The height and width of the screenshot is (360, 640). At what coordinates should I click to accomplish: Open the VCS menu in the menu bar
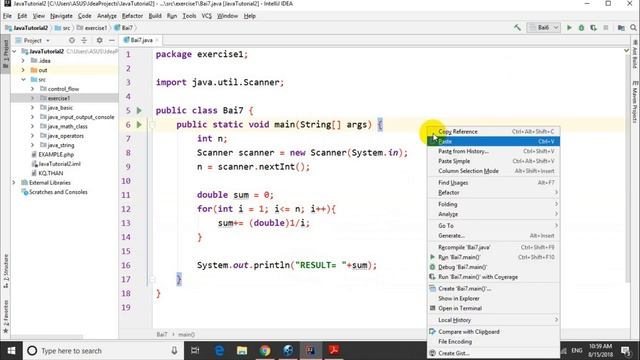[207, 16]
